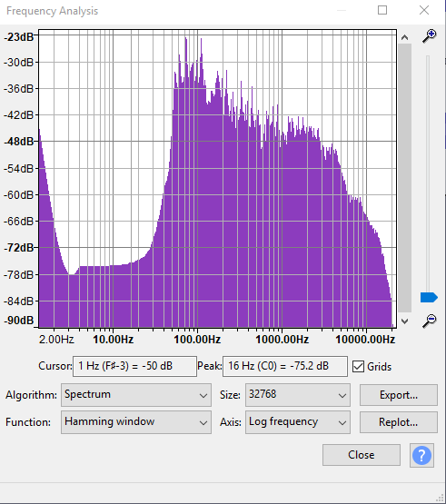Click the zoom in magnifier icon
This screenshot has width=446, height=504.
(430, 36)
